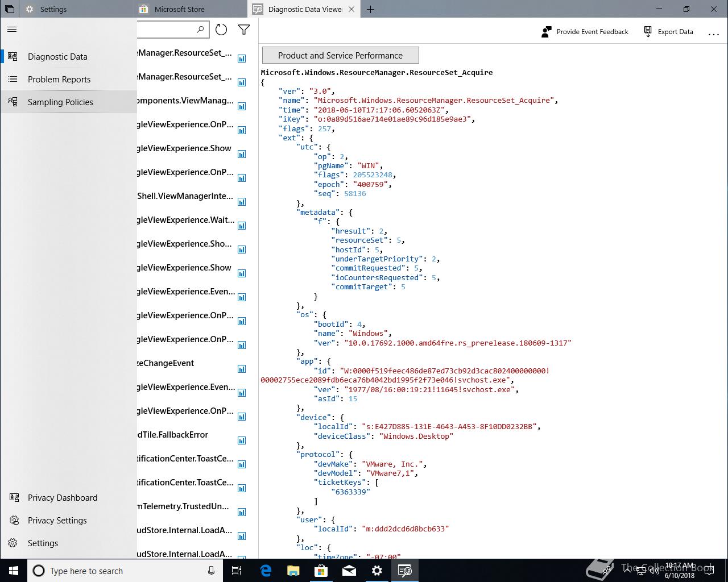728x582 pixels.
Task: Open the event filter funnel
Action: click(x=244, y=30)
